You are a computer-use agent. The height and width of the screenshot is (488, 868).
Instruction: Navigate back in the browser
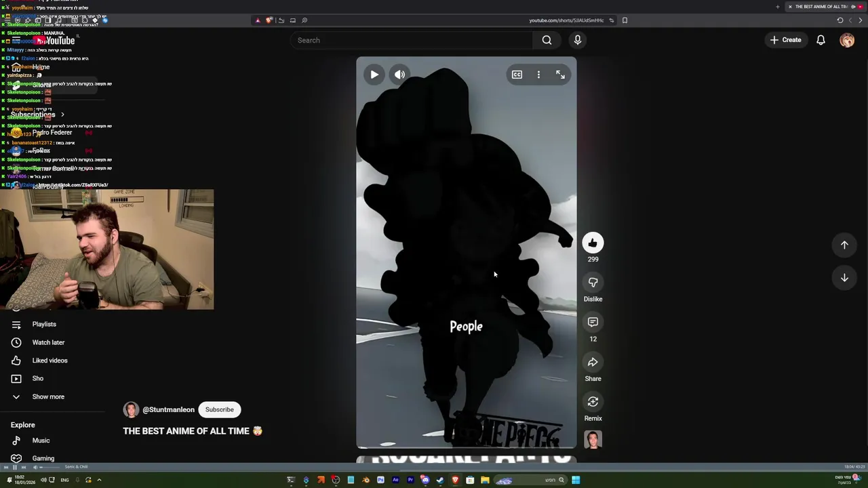861,20
